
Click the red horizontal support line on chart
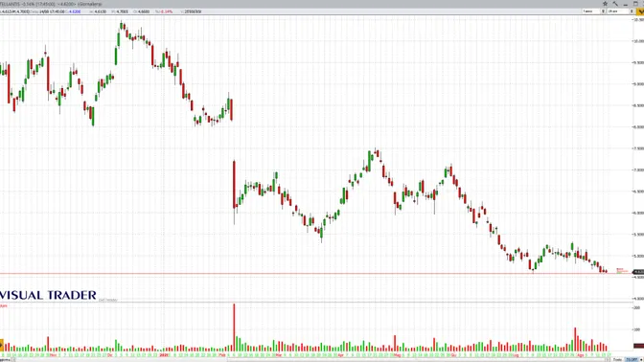click(x=316, y=273)
